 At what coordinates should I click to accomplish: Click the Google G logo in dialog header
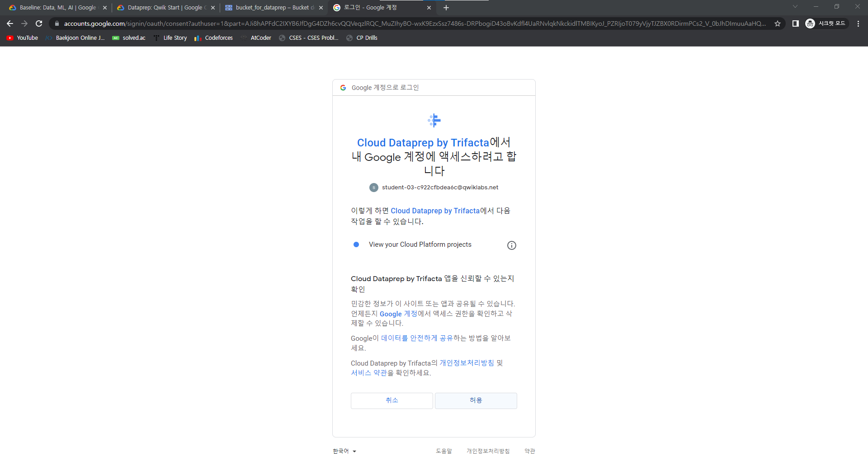click(343, 88)
